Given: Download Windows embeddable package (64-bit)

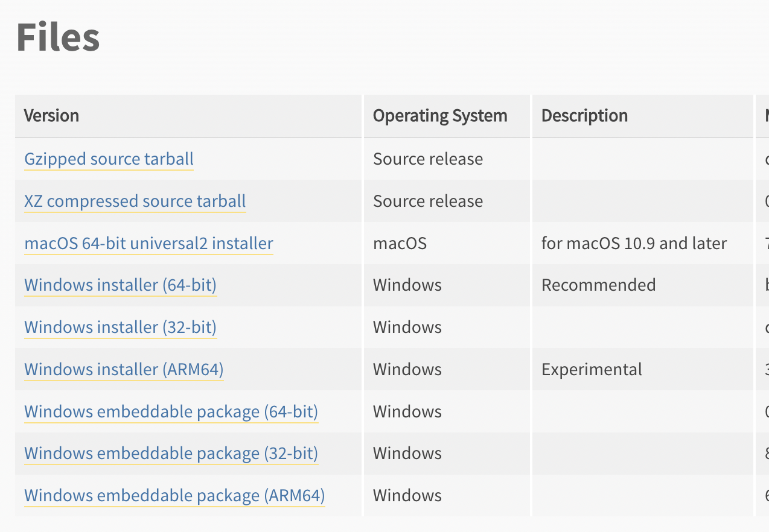Looking at the screenshot, I should coord(171,411).
